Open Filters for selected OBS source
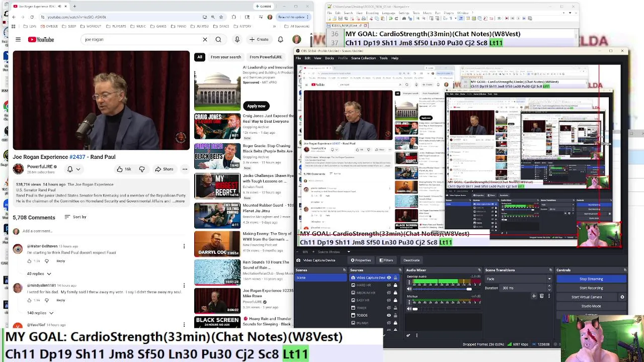The image size is (644, 362). point(386,260)
